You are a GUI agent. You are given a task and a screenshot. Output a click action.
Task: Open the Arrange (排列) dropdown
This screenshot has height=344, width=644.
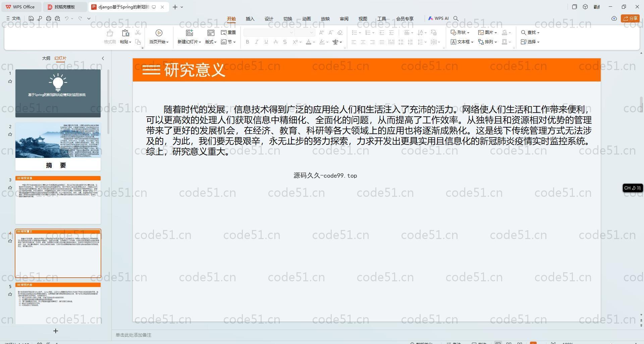487,42
